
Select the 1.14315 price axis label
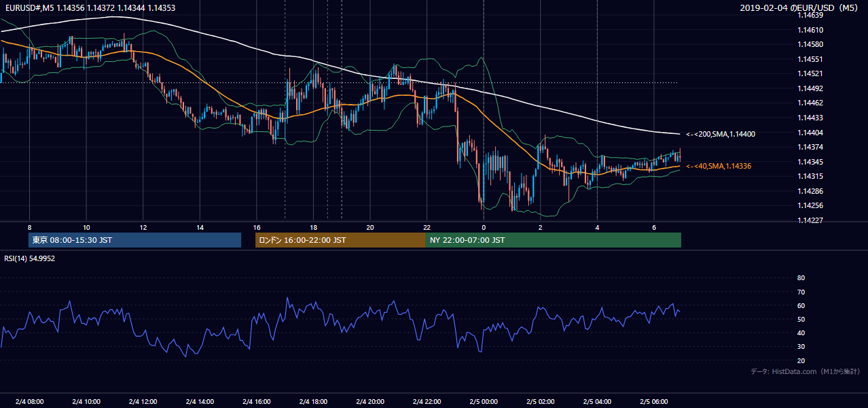[811, 176]
